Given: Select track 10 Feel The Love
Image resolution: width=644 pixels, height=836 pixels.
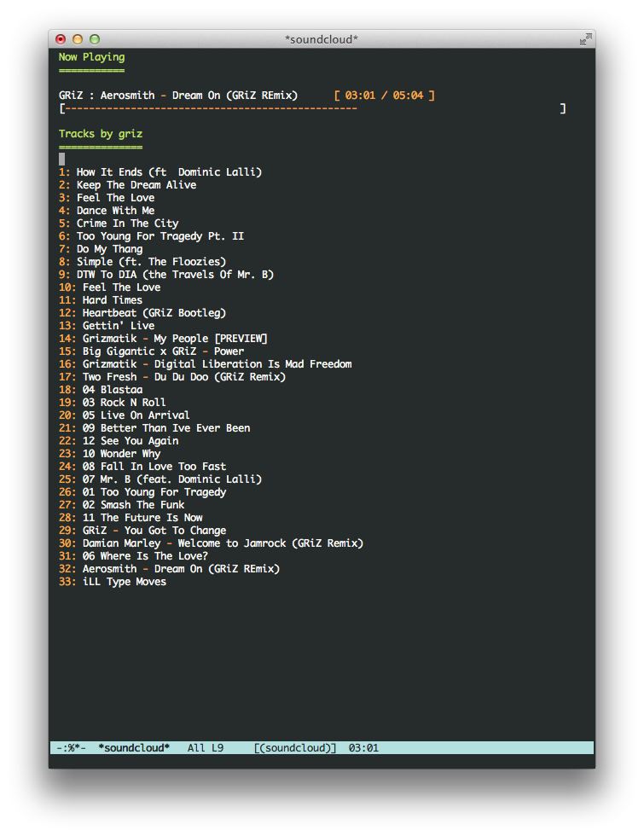Looking at the screenshot, I should (110, 287).
